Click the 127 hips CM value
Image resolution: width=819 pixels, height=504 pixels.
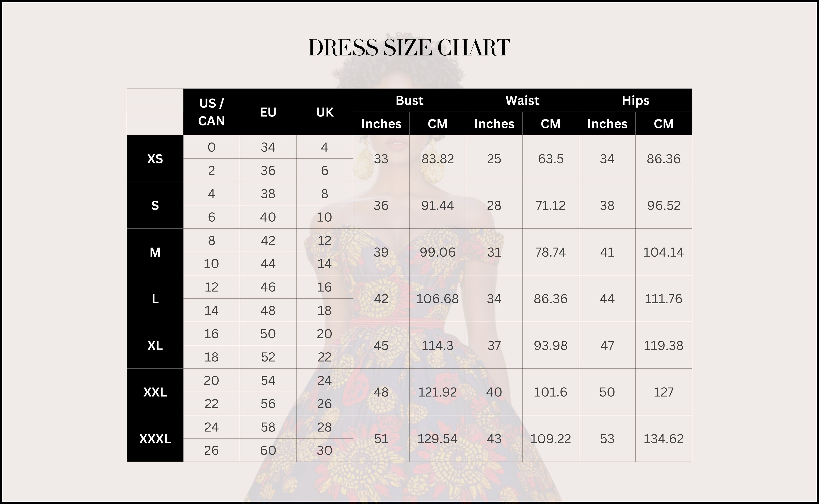pos(663,392)
